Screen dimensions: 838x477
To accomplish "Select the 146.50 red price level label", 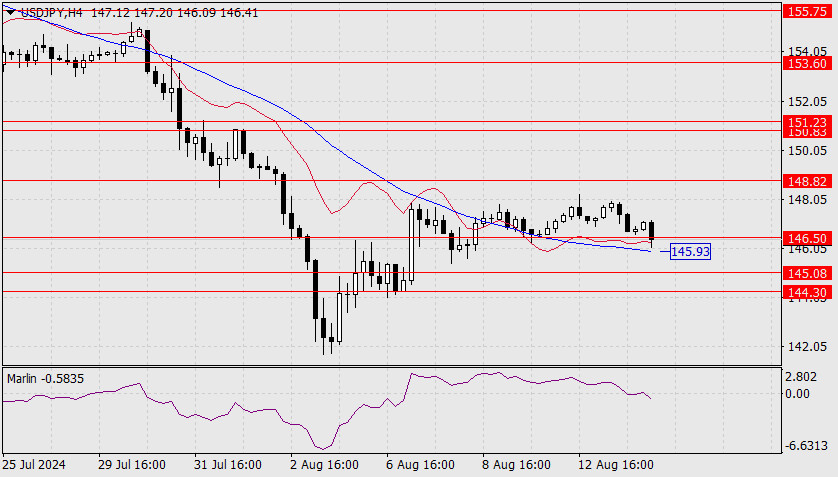I will [x=808, y=238].
